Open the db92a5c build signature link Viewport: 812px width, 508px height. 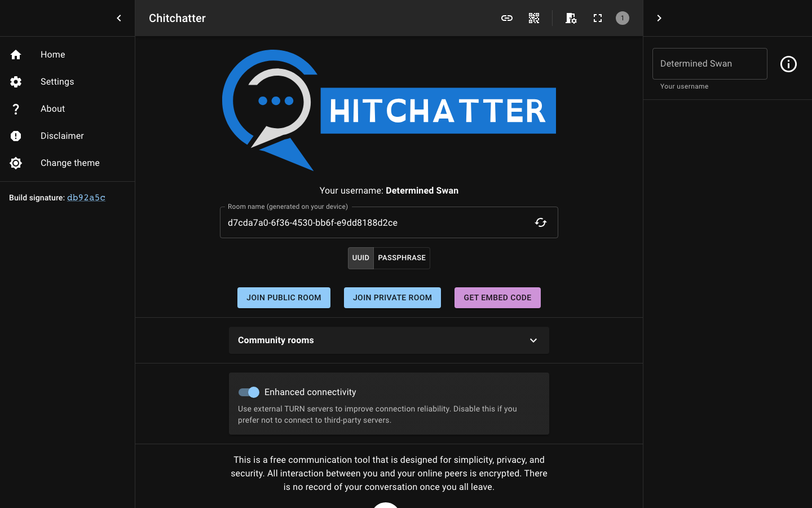pos(86,198)
